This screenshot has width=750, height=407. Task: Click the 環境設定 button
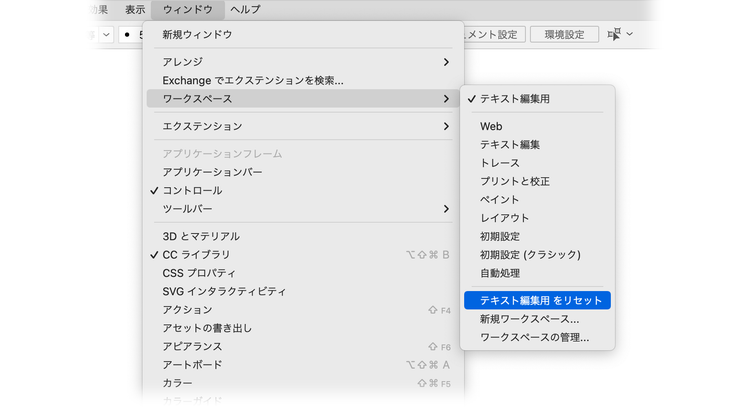coord(564,34)
